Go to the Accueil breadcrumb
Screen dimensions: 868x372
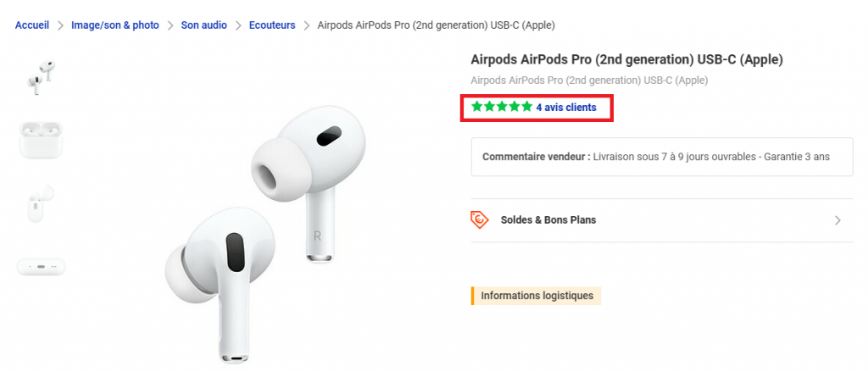(x=34, y=25)
